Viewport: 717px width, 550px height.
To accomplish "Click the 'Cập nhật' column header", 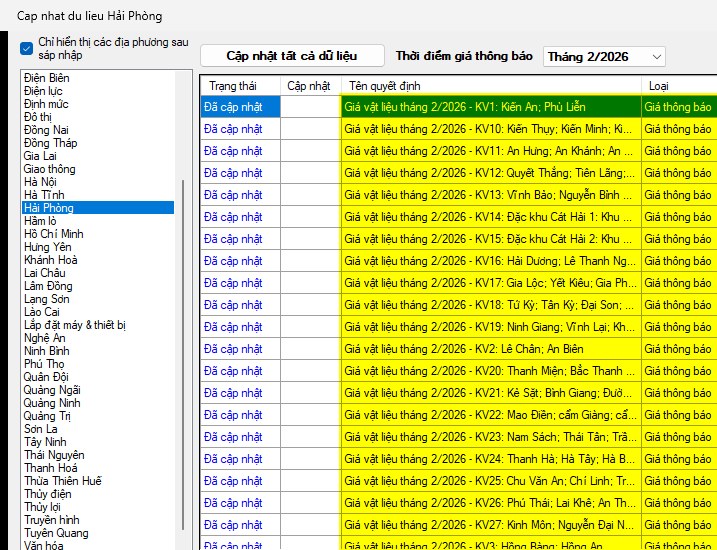I will pyautogui.click(x=309, y=86).
